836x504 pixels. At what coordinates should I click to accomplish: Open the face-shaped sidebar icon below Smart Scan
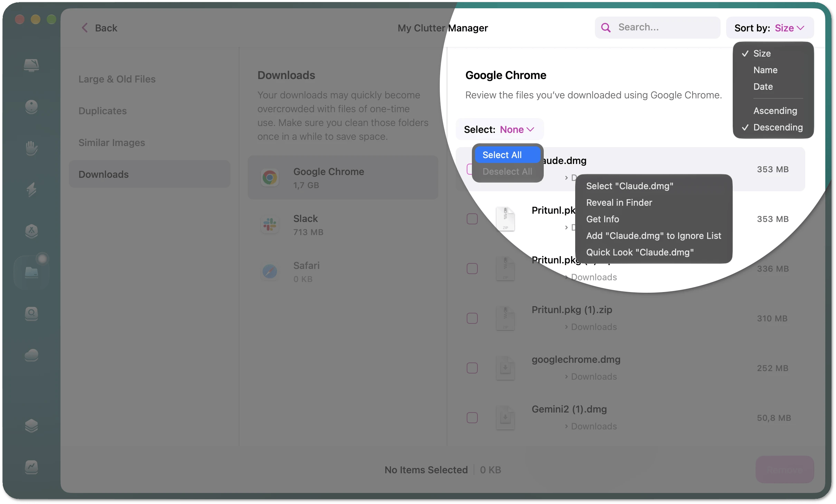31,106
